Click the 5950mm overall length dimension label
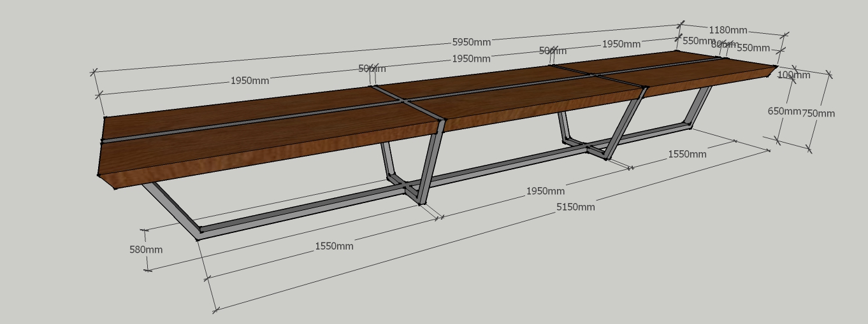The width and height of the screenshot is (868, 324). pyautogui.click(x=471, y=42)
